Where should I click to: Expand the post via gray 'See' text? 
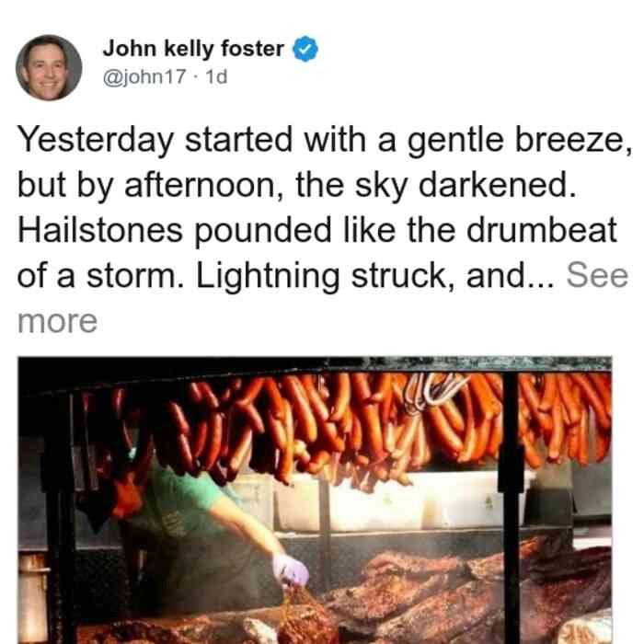(597, 276)
